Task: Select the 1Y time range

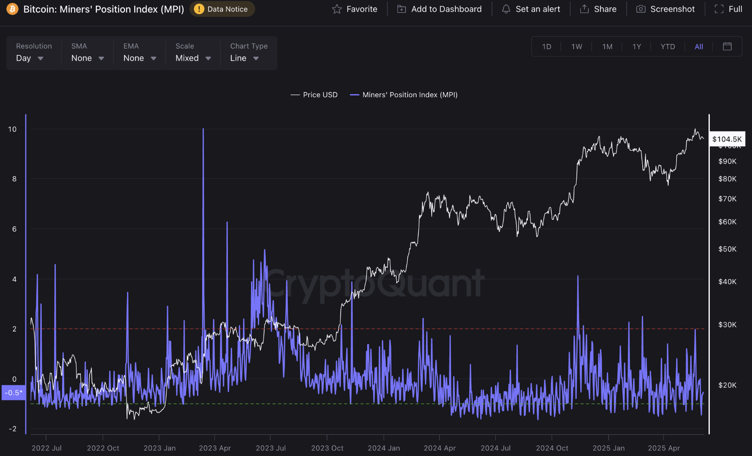Action: pos(636,47)
